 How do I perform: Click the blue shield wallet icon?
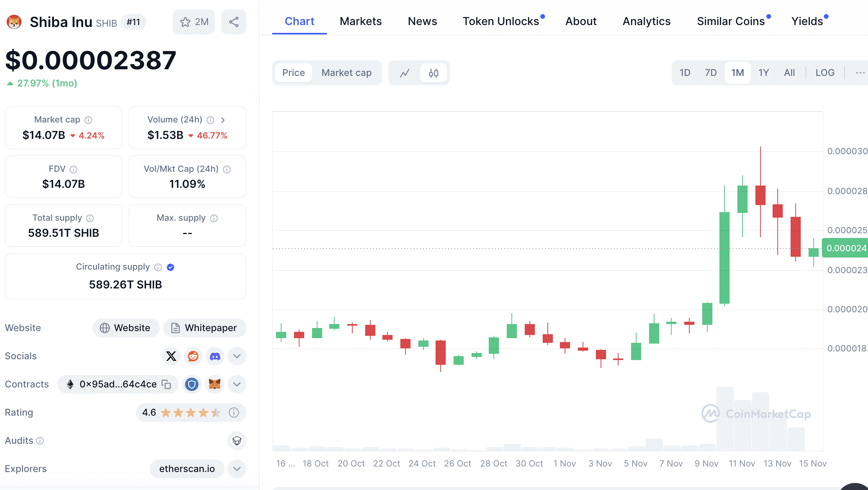click(192, 384)
